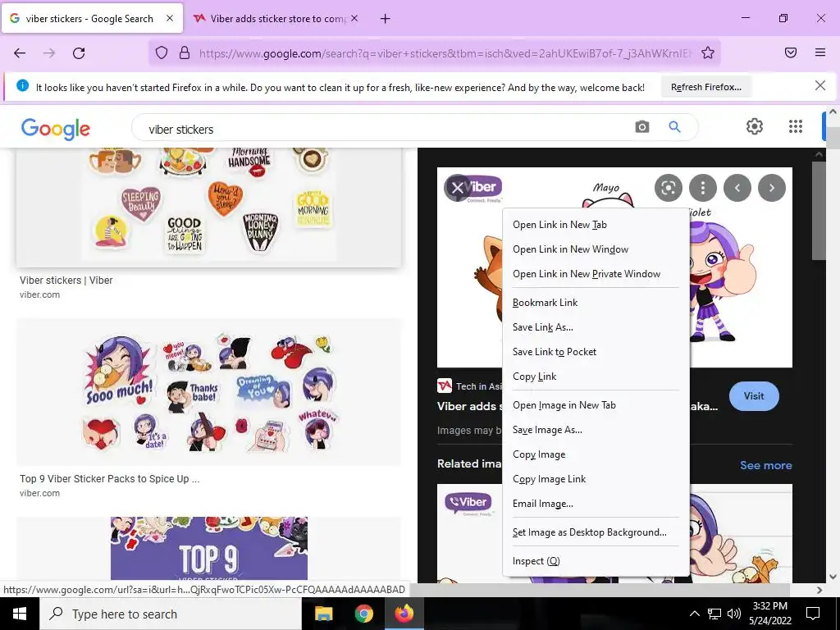The height and width of the screenshot is (630, 840).
Task: Open the Firefox hamburger menu
Action: tap(820, 52)
